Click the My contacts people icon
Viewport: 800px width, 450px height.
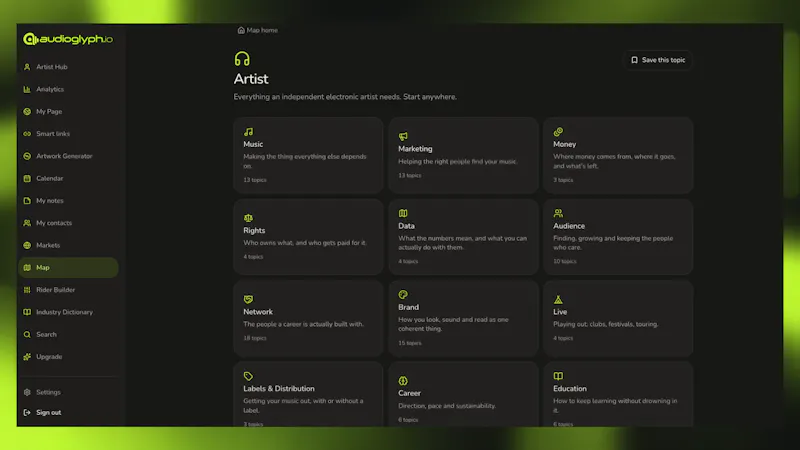click(x=27, y=223)
